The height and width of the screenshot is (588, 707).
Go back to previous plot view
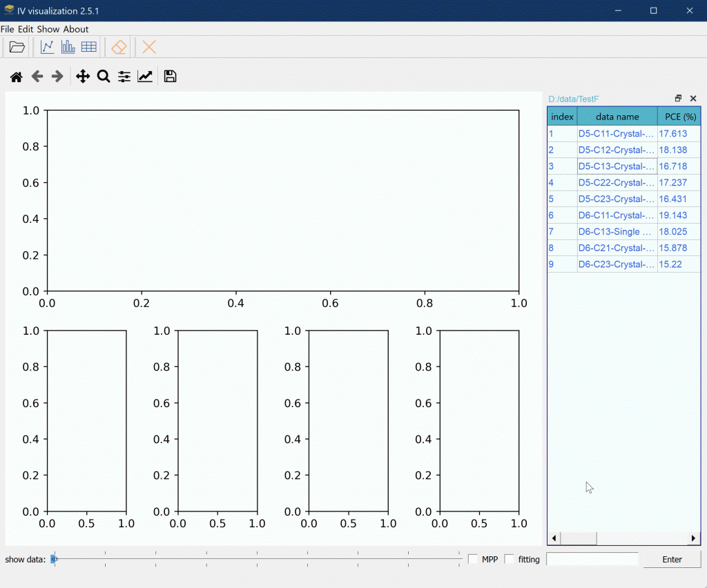point(37,77)
